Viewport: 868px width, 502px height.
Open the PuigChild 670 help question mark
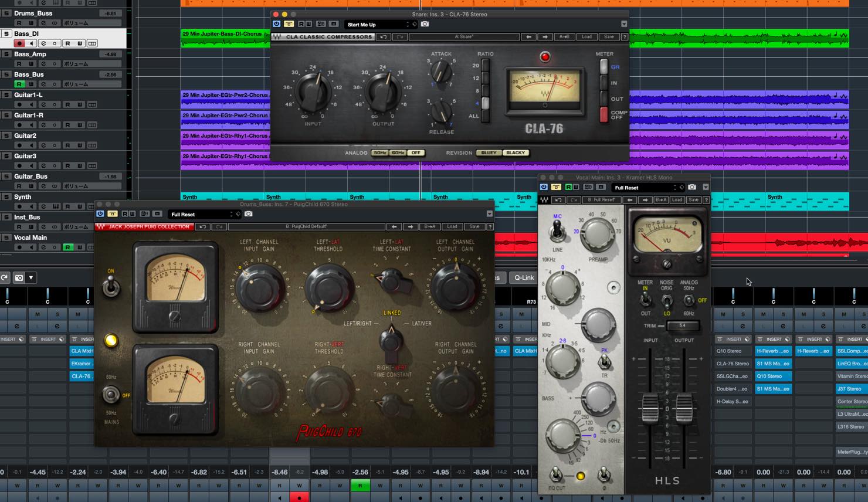coord(490,226)
